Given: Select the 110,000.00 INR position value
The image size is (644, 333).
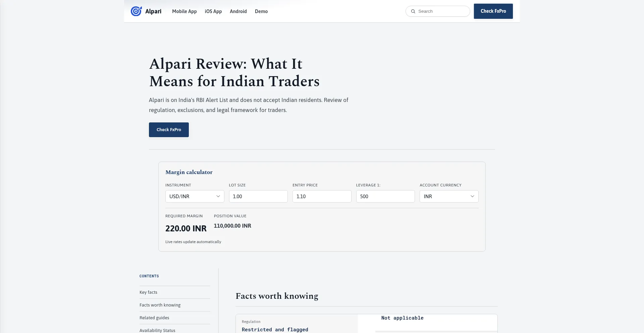Looking at the screenshot, I should [x=232, y=226].
